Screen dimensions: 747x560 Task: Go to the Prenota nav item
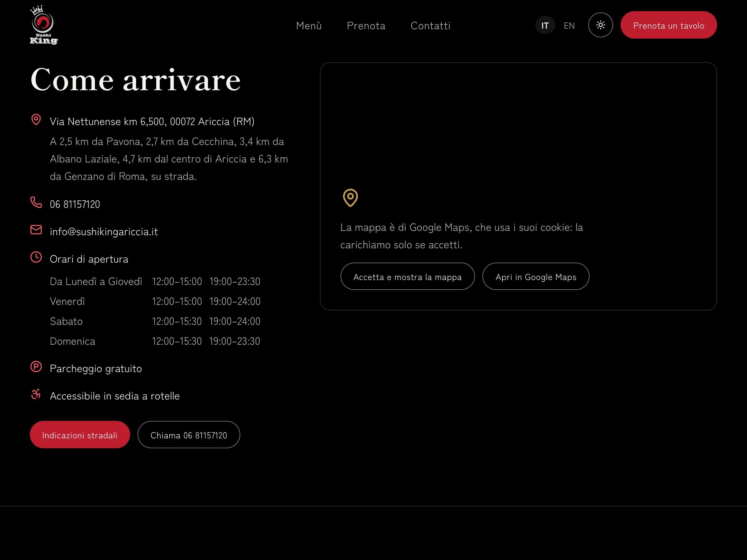(366, 26)
